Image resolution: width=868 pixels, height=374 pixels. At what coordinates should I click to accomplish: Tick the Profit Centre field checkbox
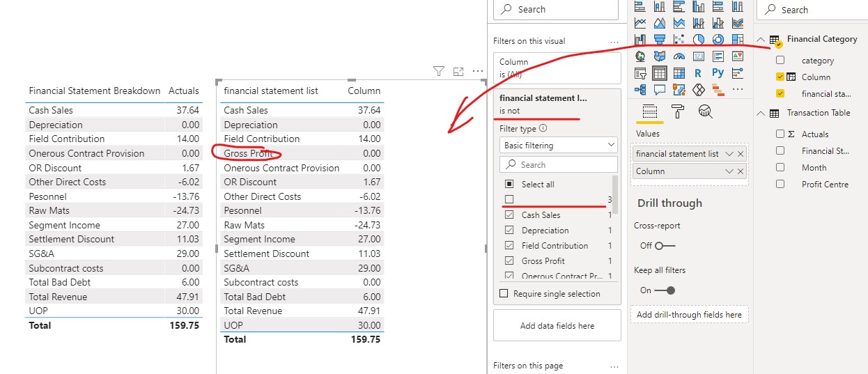[x=780, y=184]
